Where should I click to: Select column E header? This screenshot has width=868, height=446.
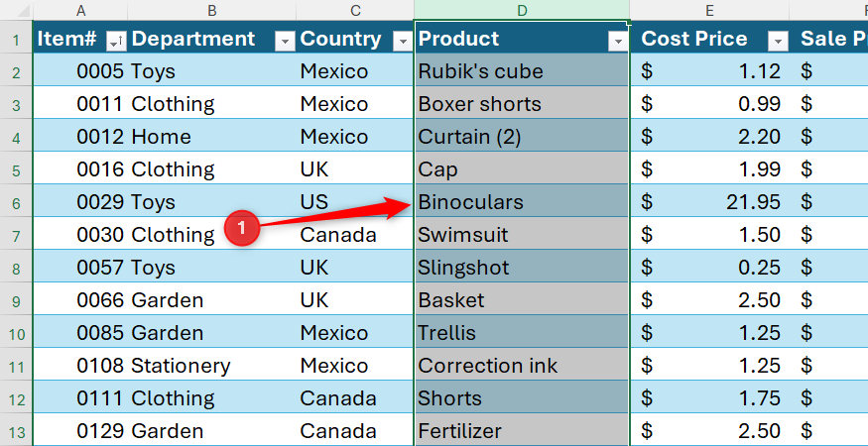pos(709,10)
